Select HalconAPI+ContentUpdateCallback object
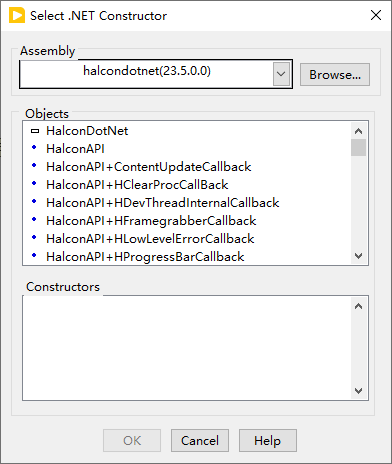 click(149, 167)
